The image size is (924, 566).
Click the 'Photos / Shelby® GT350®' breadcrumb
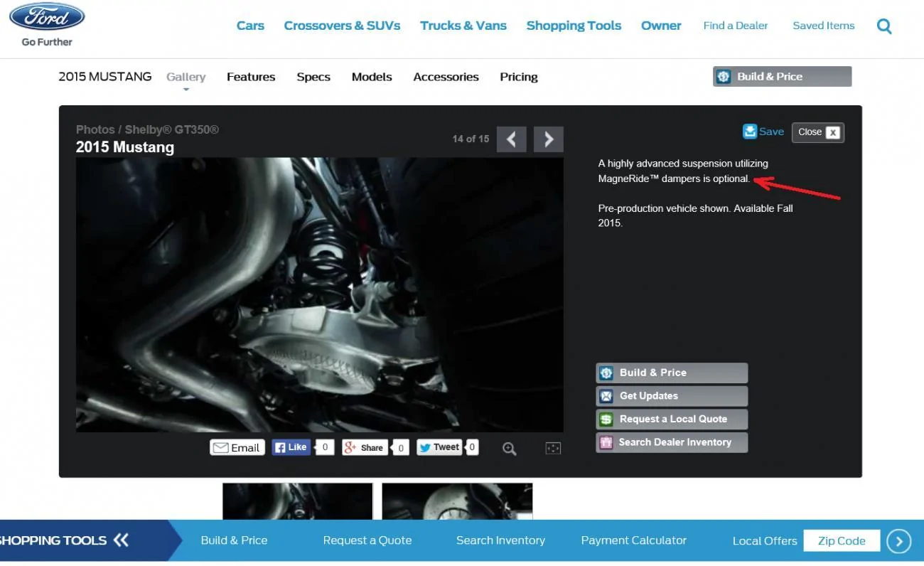[147, 129]
